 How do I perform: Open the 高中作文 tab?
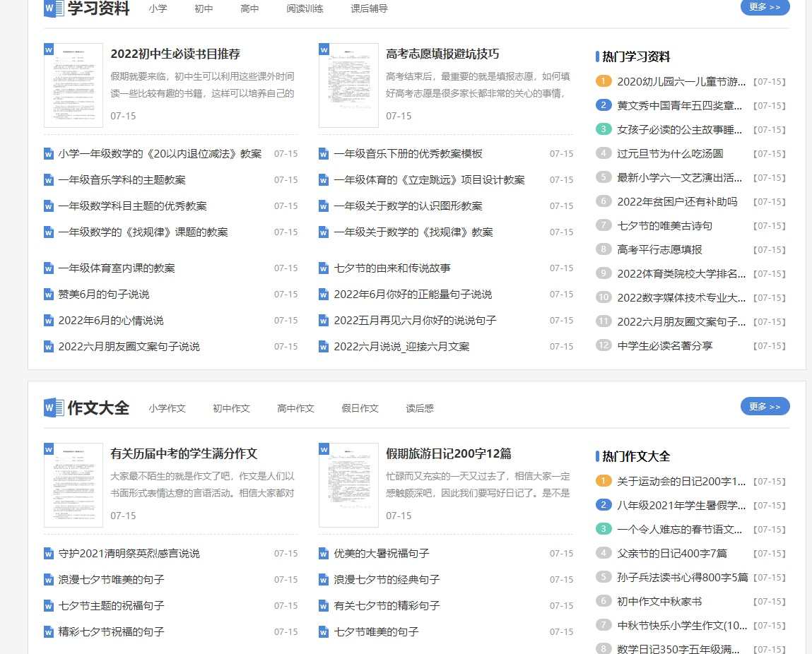tap(295, 408)
